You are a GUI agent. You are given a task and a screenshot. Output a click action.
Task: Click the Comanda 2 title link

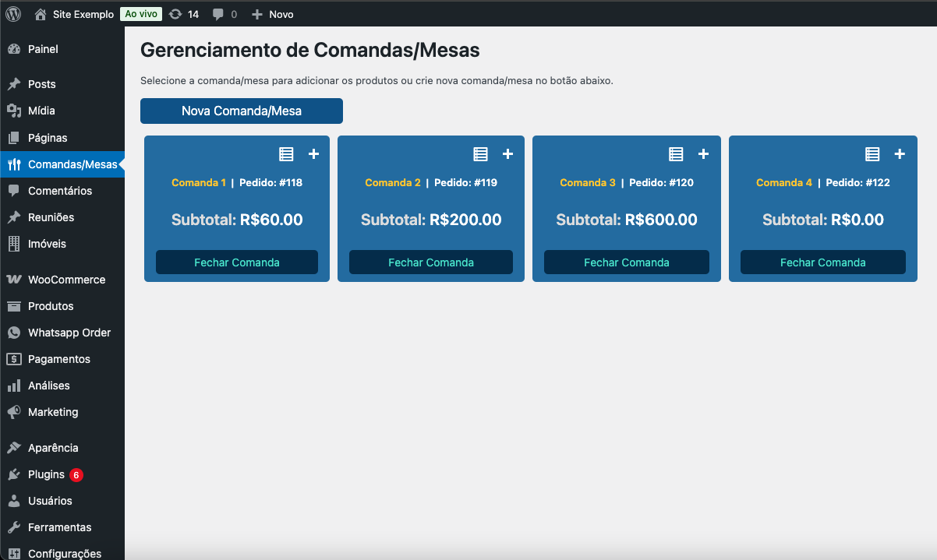(x=393, y=183)
